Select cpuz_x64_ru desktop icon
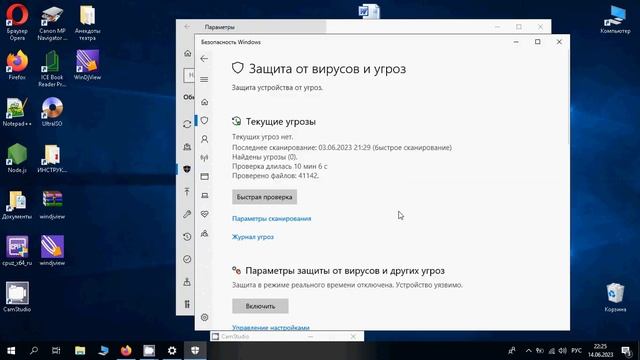Screen dimensions: 640x360 (x=17, y=251)
